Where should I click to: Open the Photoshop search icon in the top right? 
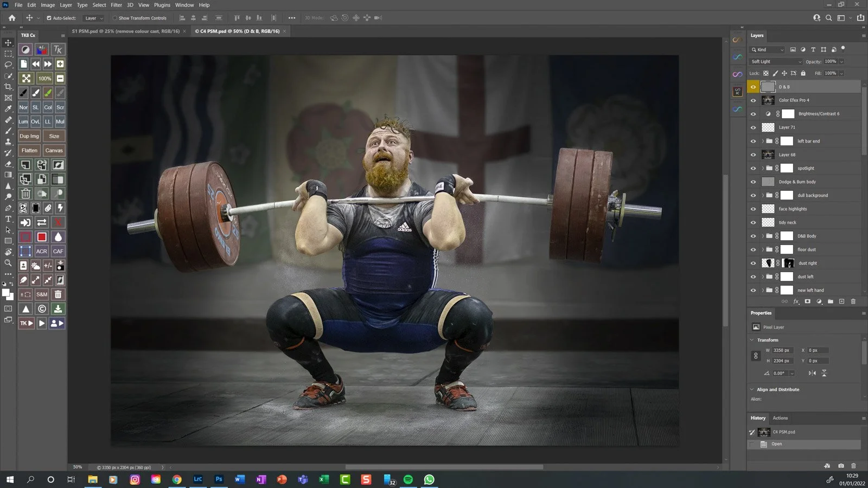pyautogui.click(x=828, y=18)
